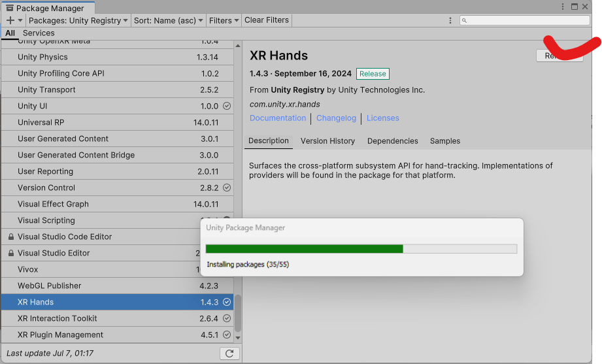Select the XR Hands package row

pyautogui.click(x=117, y=302)
